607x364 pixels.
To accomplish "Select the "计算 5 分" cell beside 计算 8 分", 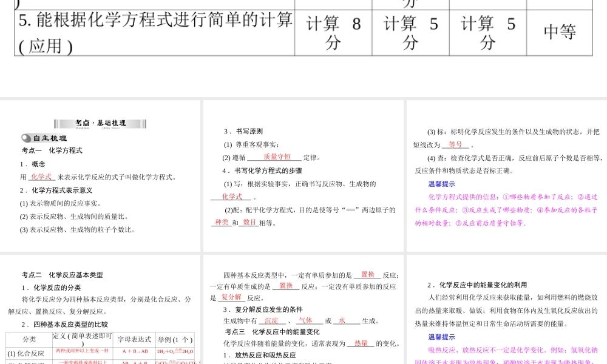I will coord(410,33).
